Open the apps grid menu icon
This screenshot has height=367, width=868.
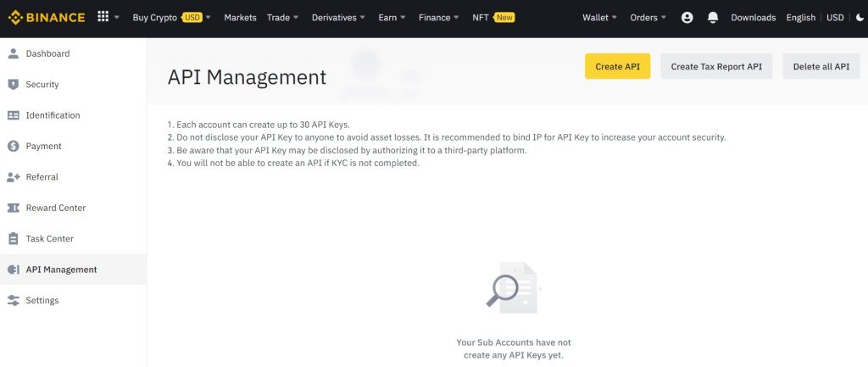[103, 17]
